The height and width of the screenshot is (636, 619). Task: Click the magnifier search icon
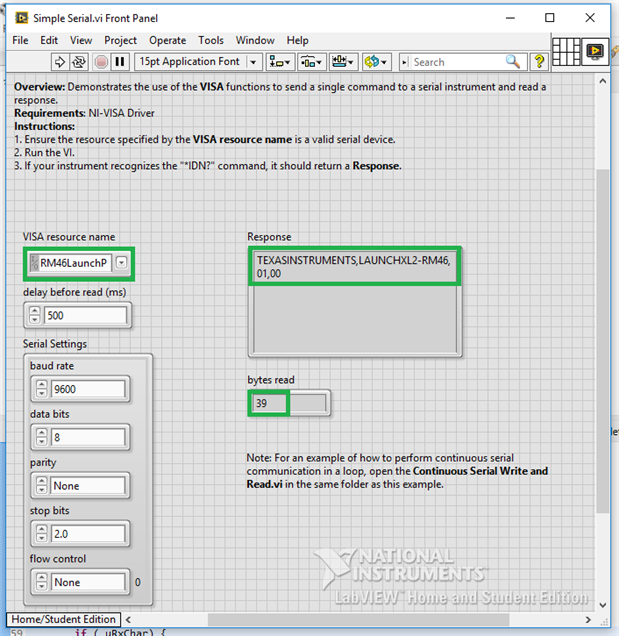(513, 62)
